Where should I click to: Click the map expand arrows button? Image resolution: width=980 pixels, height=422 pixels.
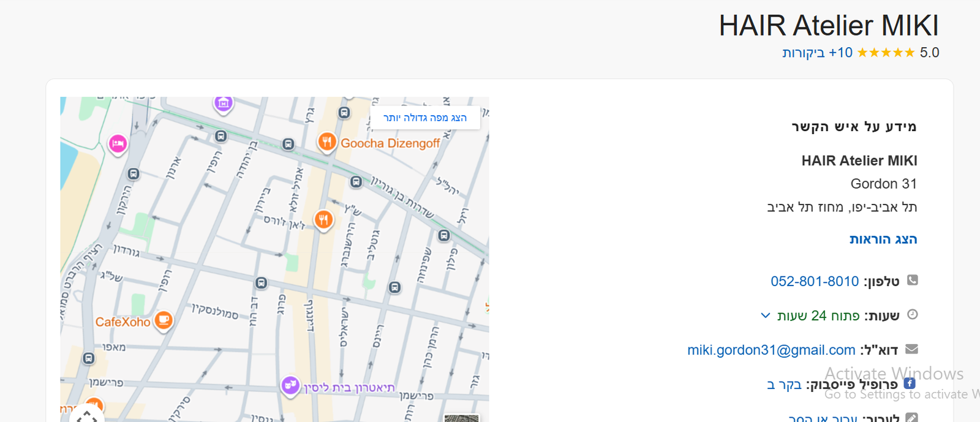(87, 416)
